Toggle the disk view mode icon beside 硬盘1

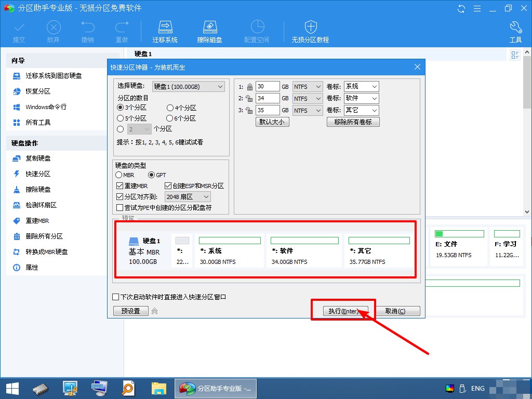pos(515,55)
